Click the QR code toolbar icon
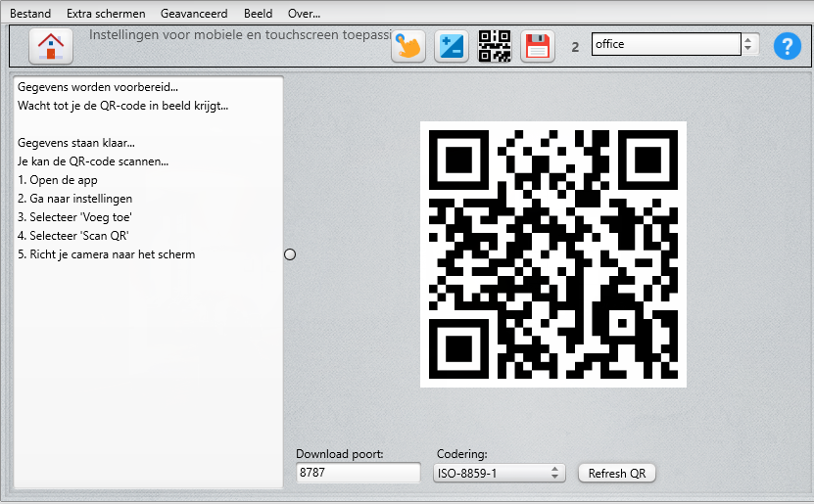The image size is (814, 504). (x=495, y=46)
